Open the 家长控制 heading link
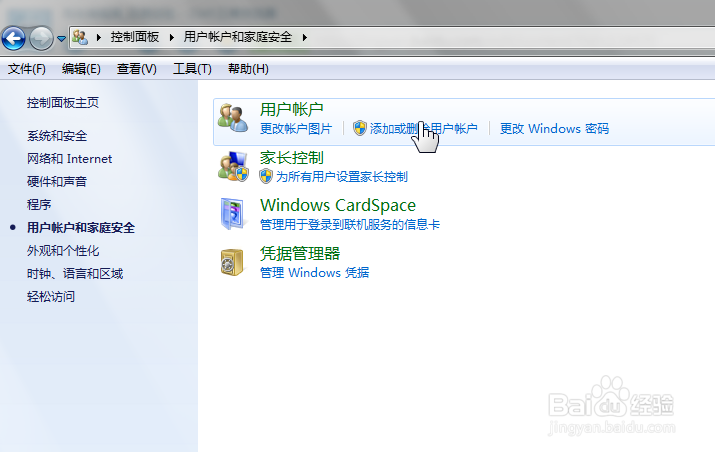The height and width of the screenshot is (452, 715). (x=292, y=158)
